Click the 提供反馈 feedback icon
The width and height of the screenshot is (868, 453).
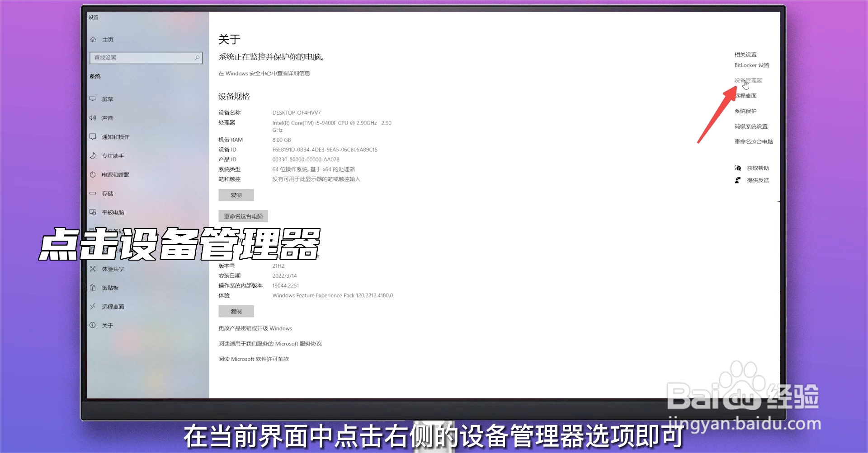(x=738, y=180)
